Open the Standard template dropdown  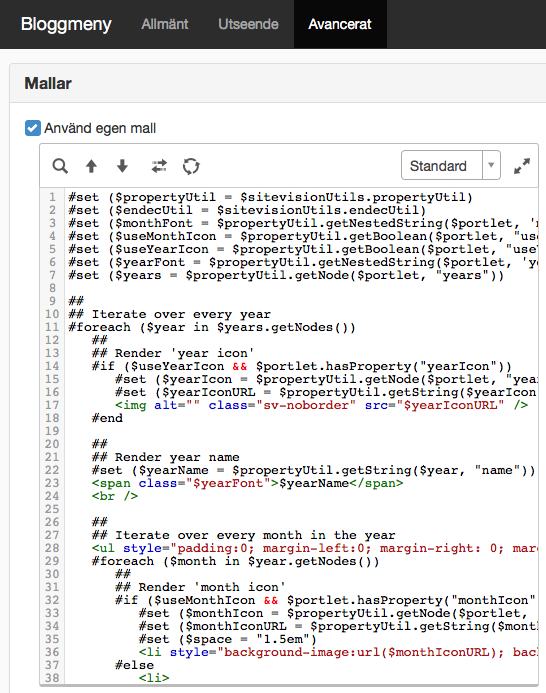(451, 165)
